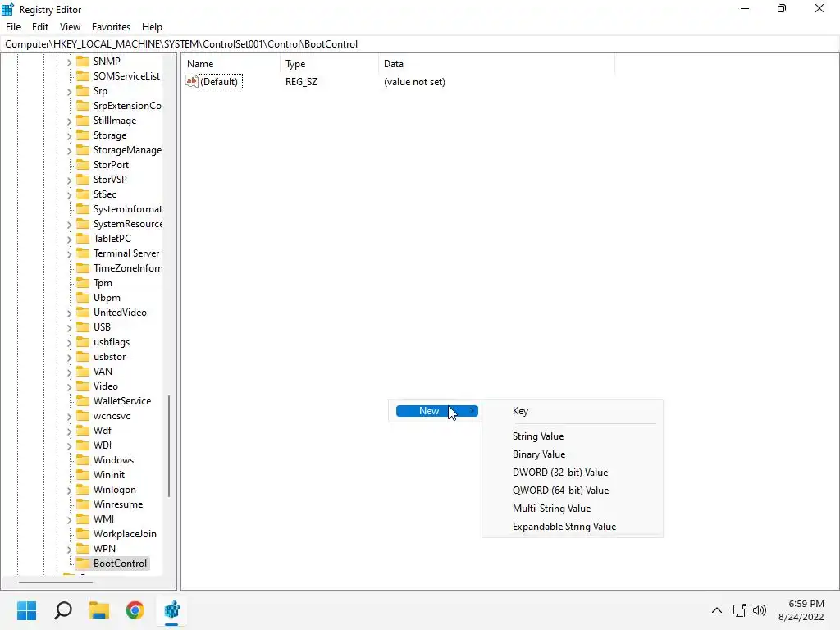Select the WDI folder icon
Image resolution: width=840 pixels, height=630 pixels.
(83, 445)
